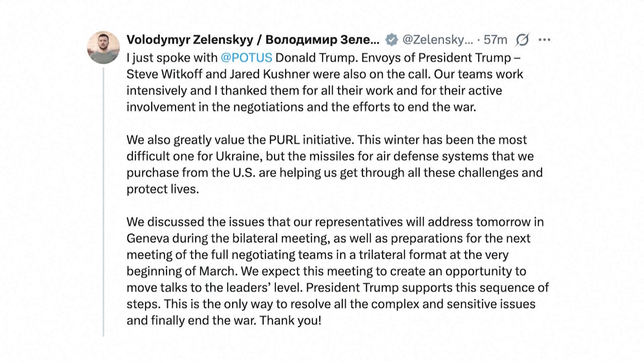The height and width of the screenshot is (362, 644).
Task: Click the blue verified badge
Action: [x=391, y=40]
